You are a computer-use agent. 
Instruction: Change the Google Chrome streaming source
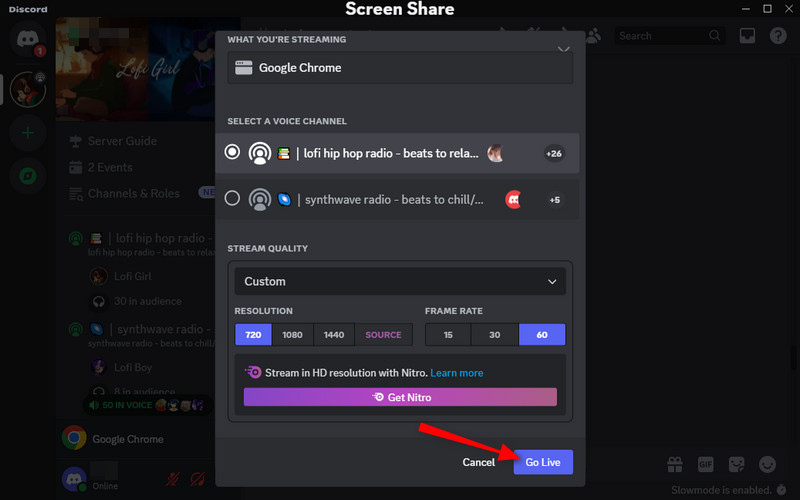click(x=400, y=67)
